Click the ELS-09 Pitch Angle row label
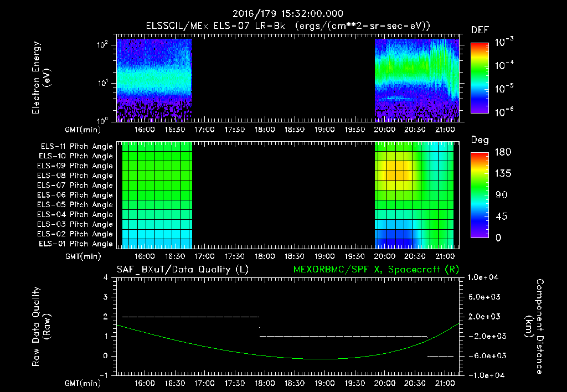This screenshot has height=392, width=567. 75,166
